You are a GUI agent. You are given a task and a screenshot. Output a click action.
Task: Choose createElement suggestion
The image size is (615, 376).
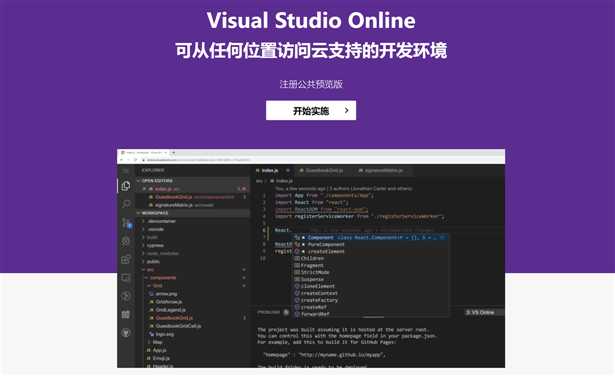(371, 252)
